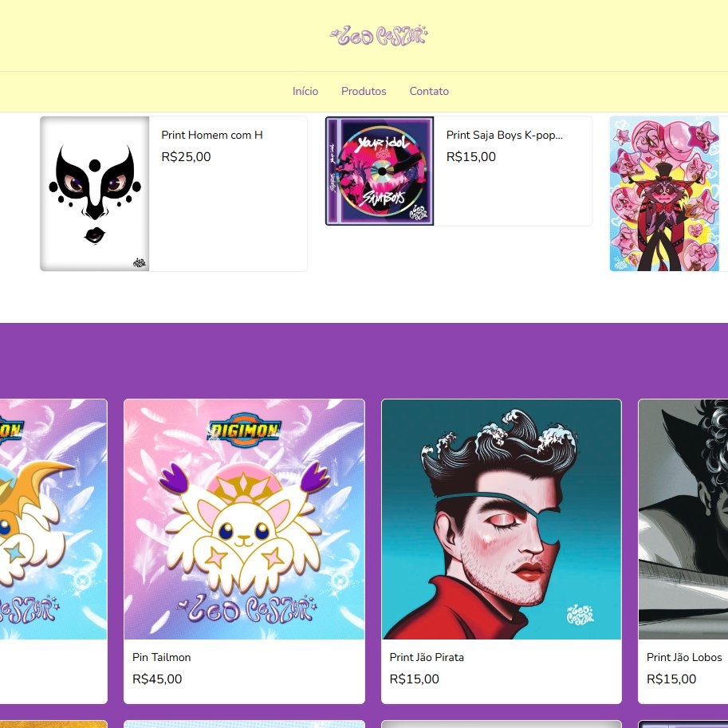Select the R$25,00 price of Homem com H
Screen dimensions: 728x728
click(x=186, y=157)
